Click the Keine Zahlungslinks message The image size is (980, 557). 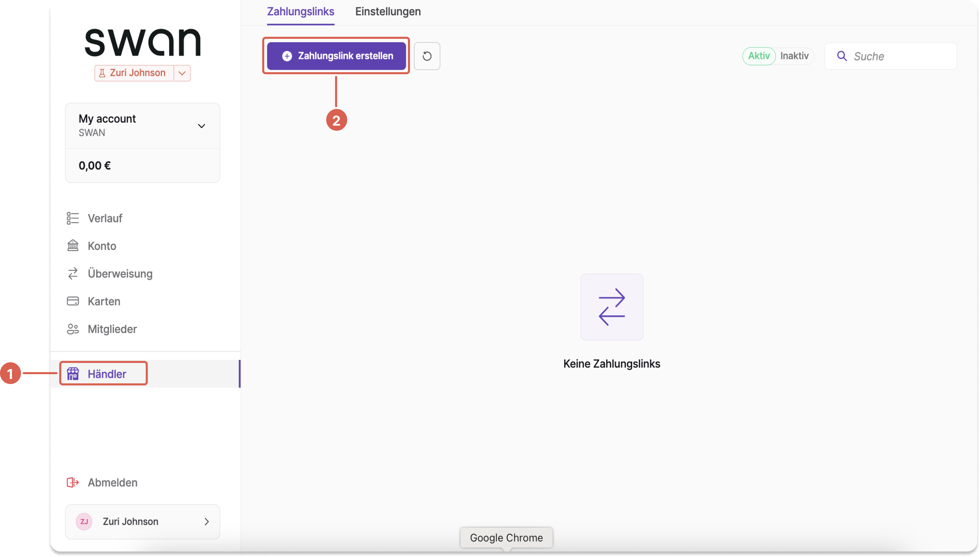pos(612,364)
